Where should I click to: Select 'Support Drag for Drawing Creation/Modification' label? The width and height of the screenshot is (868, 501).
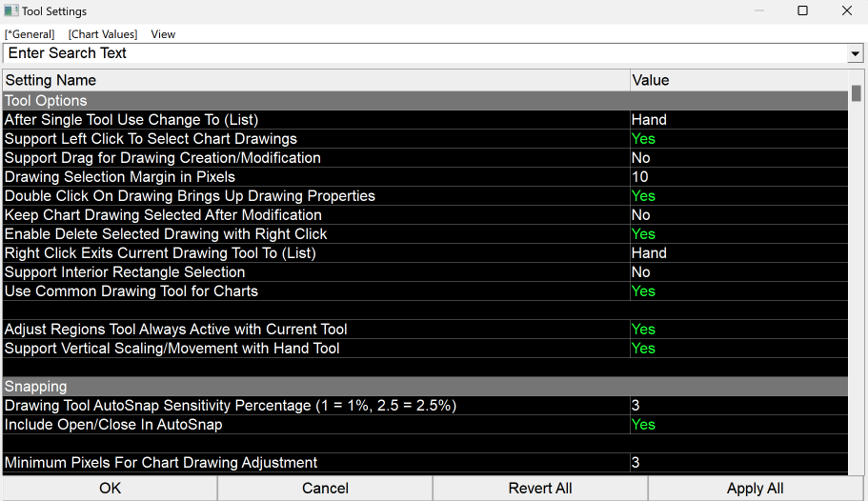[x=162, y=158]
